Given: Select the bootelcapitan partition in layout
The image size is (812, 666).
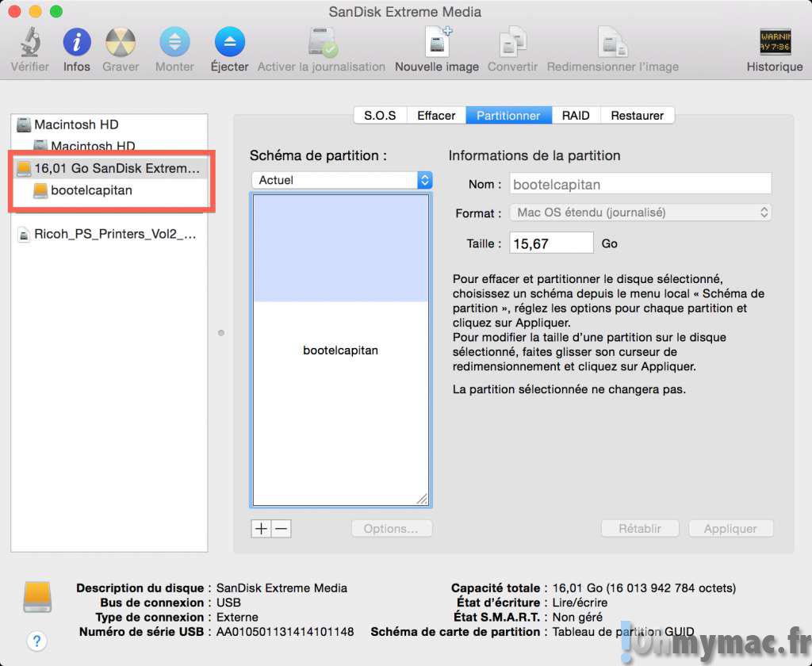Looking at the screenshot, I should point(340,350).
